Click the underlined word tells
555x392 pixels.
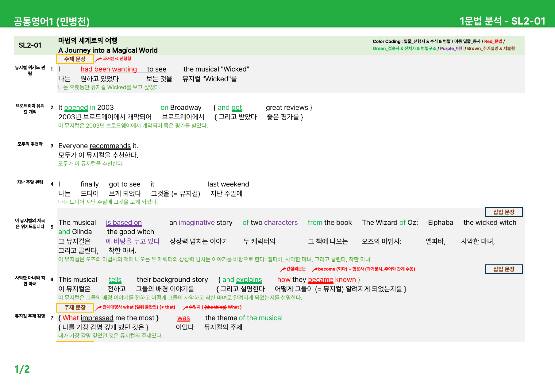[115, 280]
